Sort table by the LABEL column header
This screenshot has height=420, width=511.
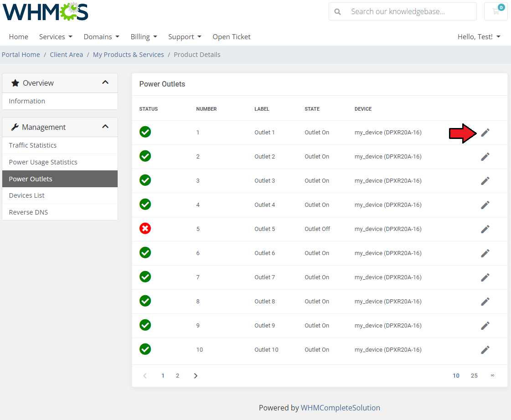(x=262, y=109)
